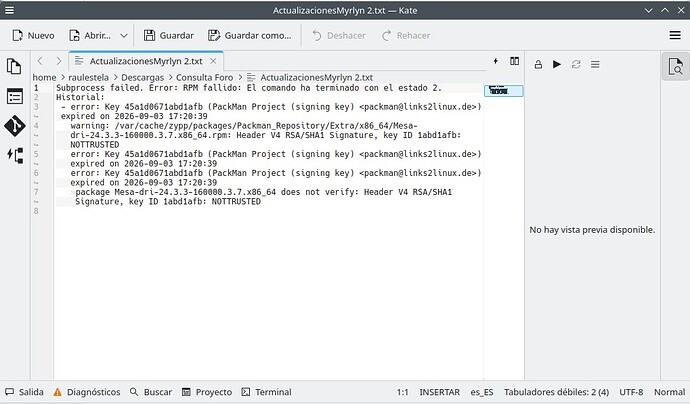690x404 pixels.
Task: Open the preview panel options menu
Action: [595, 64]
